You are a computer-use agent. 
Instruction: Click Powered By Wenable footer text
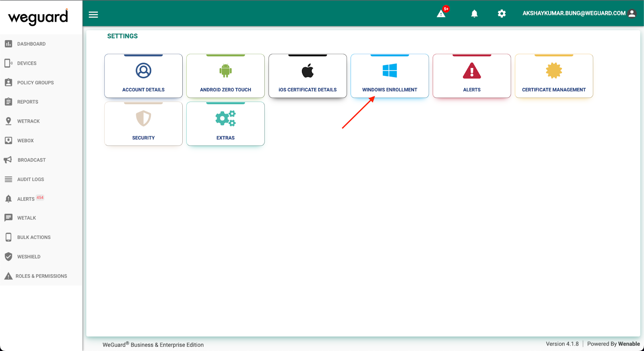(x=613, y=344)
